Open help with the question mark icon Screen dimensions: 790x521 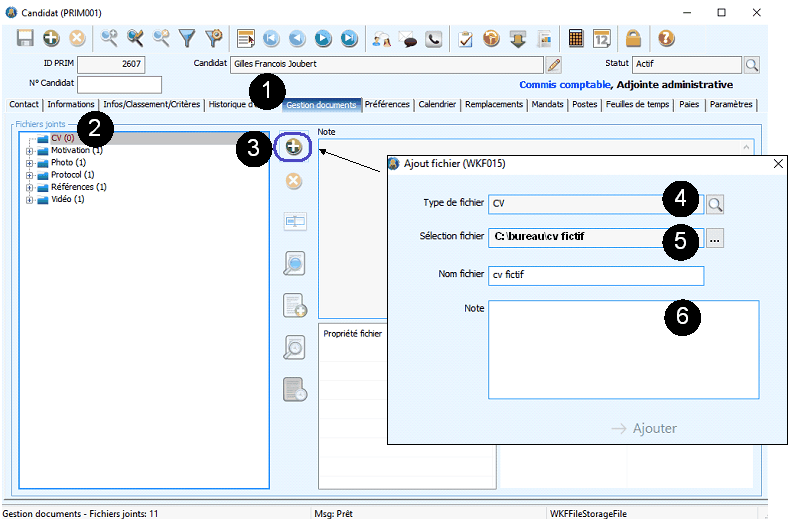pos(666,39)
